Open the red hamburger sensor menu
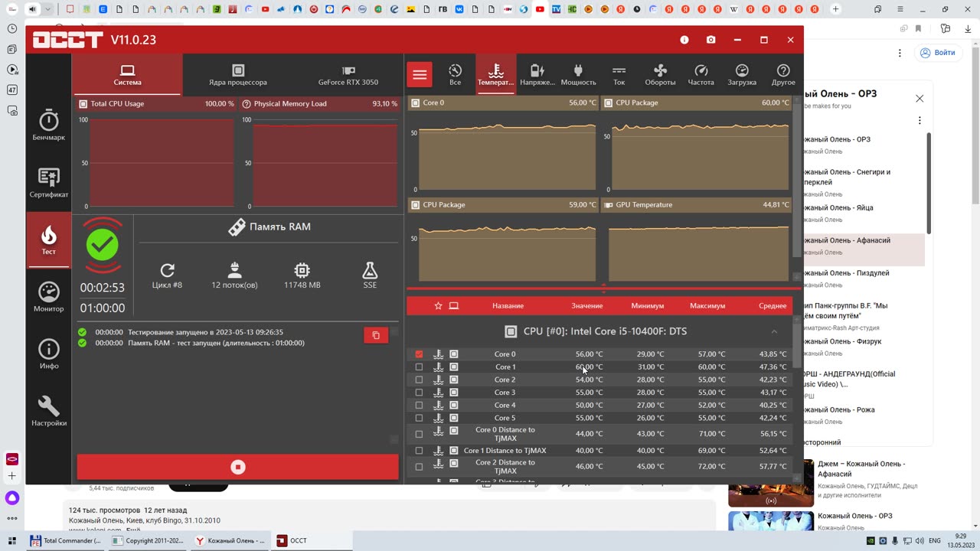The image size is (980, 551). [x=420, y=74]
